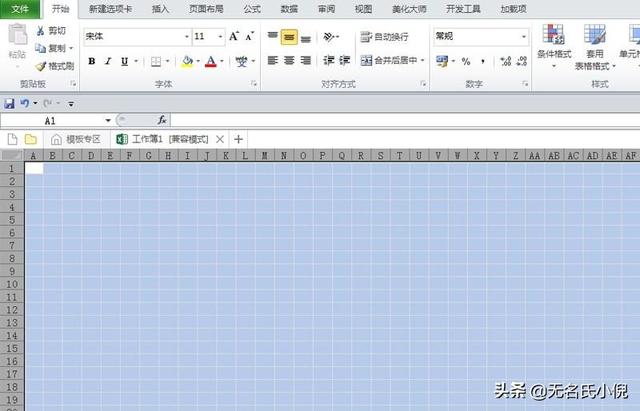
Task: Click the insert function fx icon
Action: (x=162, y=120)
